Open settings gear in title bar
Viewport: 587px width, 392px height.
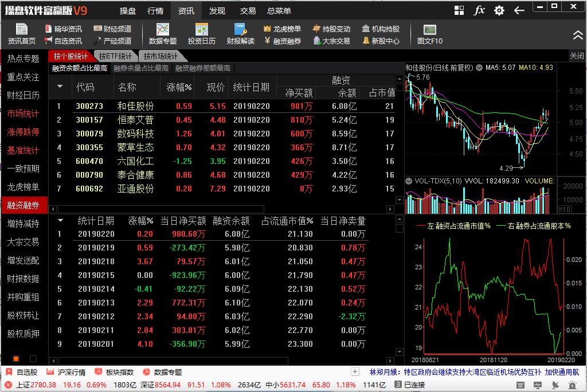click(x=499, y=10)
